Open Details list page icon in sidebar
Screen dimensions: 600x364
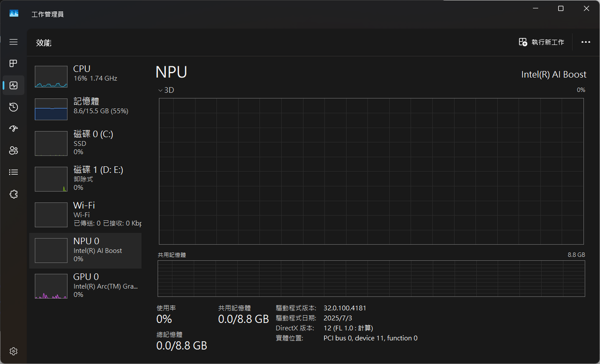coord(14,172)
